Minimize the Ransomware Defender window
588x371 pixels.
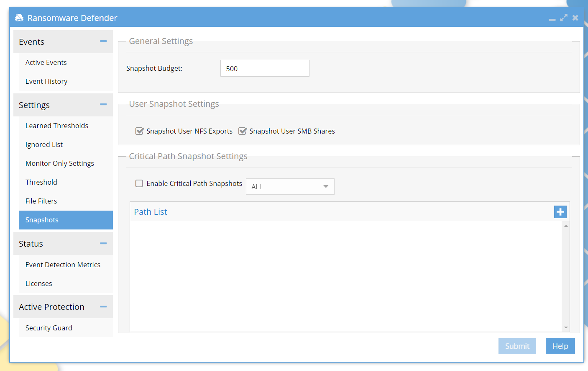tap(552, 19)
